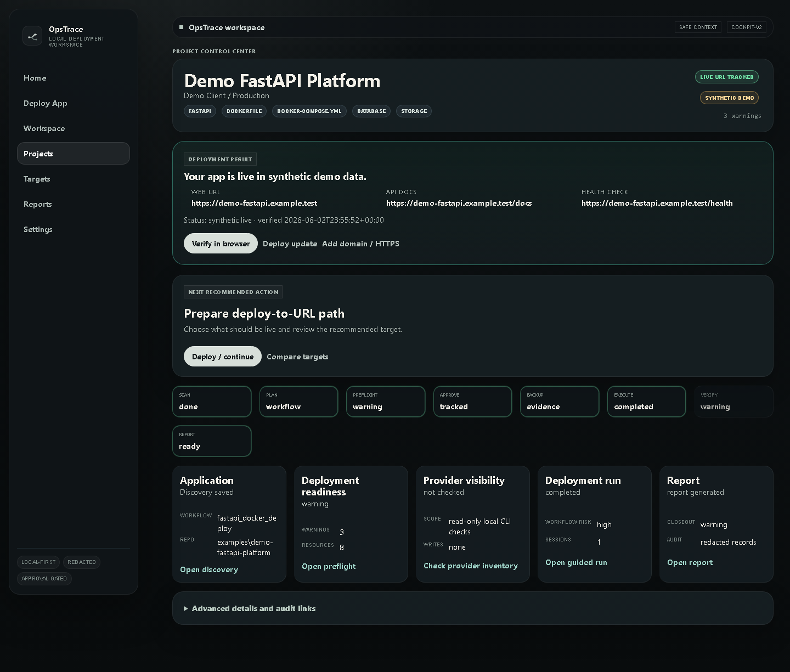790x672 pixels.
Task: Click Open guided run link
Action: (x=576, y=562)
